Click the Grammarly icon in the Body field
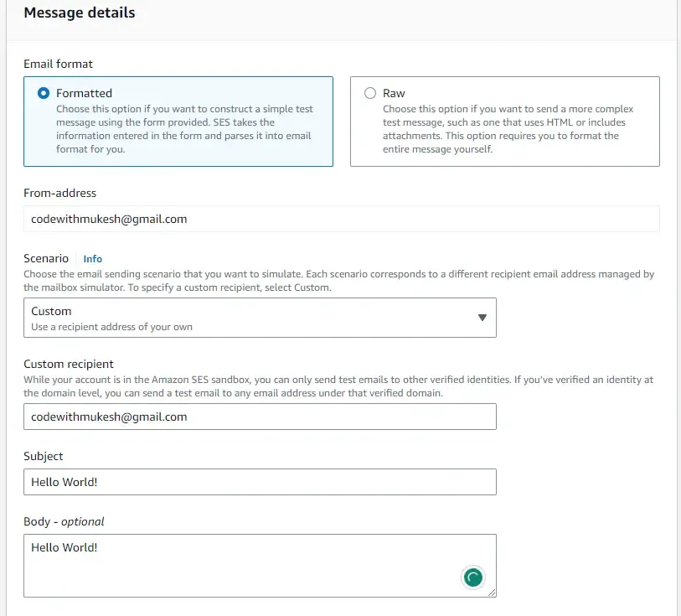Screen dimensions: 681x616 pos(472,577)
